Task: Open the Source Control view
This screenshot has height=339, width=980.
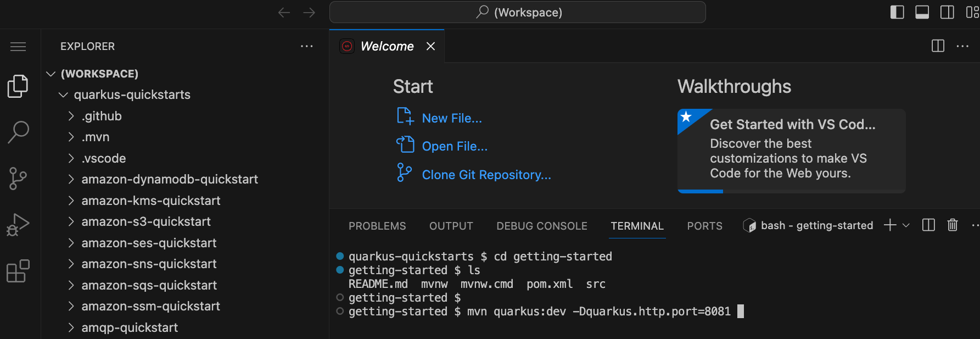Action: point(18,179)
